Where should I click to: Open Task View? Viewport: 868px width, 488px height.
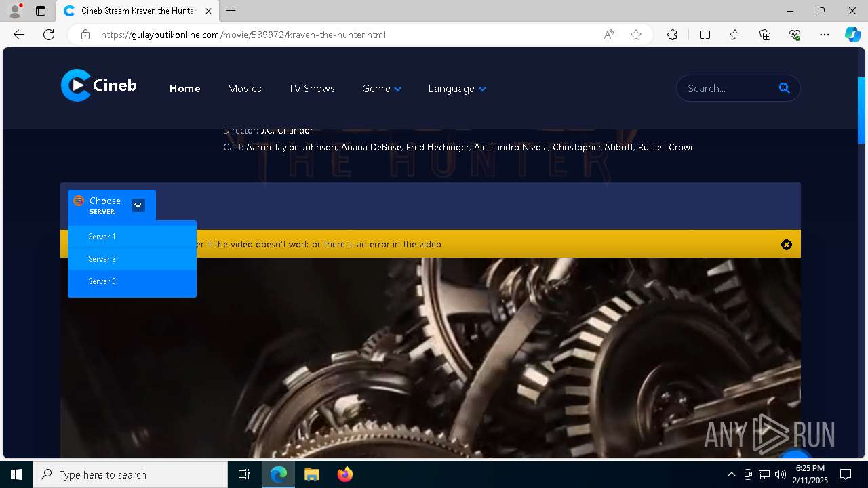pyautogui.click(x=244, y=474)
